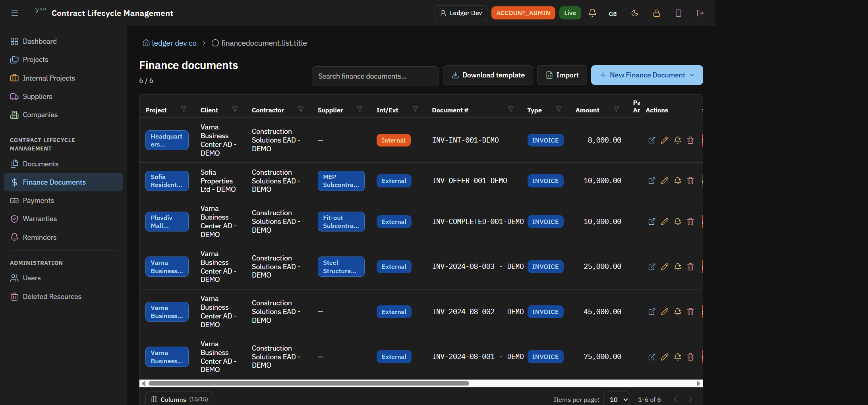Open the 45,000.00 invoice with the external icon

[652, 312]
